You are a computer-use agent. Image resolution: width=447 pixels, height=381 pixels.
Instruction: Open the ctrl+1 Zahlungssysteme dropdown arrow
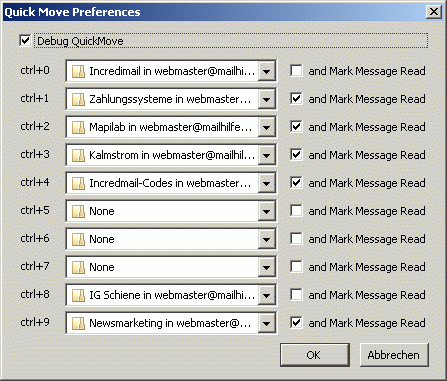pos(266,99)
